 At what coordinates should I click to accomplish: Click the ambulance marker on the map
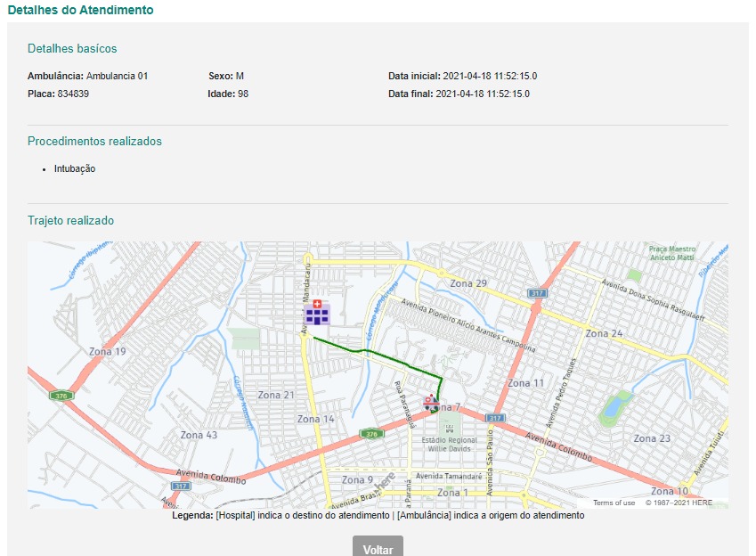[431, 404]
